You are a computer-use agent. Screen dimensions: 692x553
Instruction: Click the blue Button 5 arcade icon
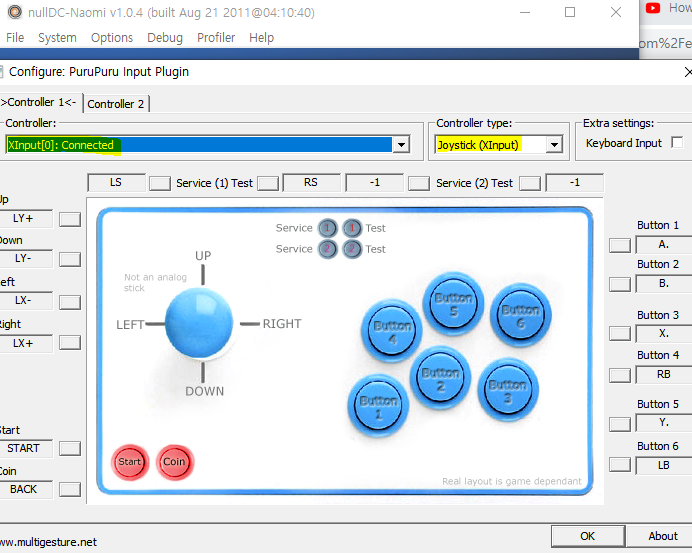click(454, 303)
